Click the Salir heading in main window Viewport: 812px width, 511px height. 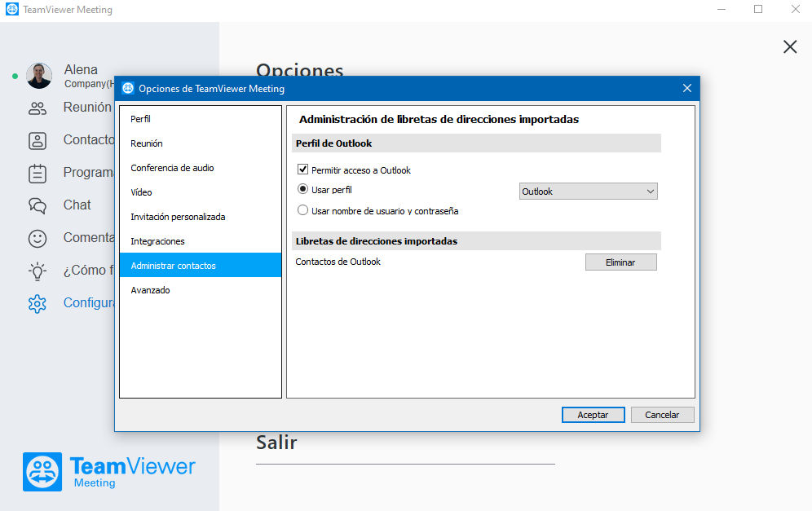276,443
